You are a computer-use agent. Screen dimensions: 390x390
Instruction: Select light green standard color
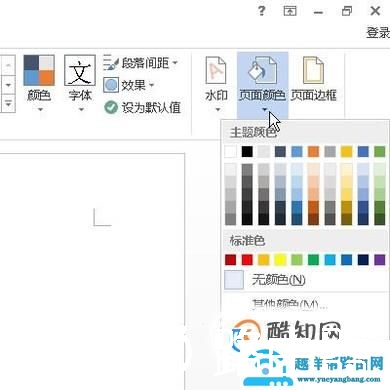(x=297, y=260)
